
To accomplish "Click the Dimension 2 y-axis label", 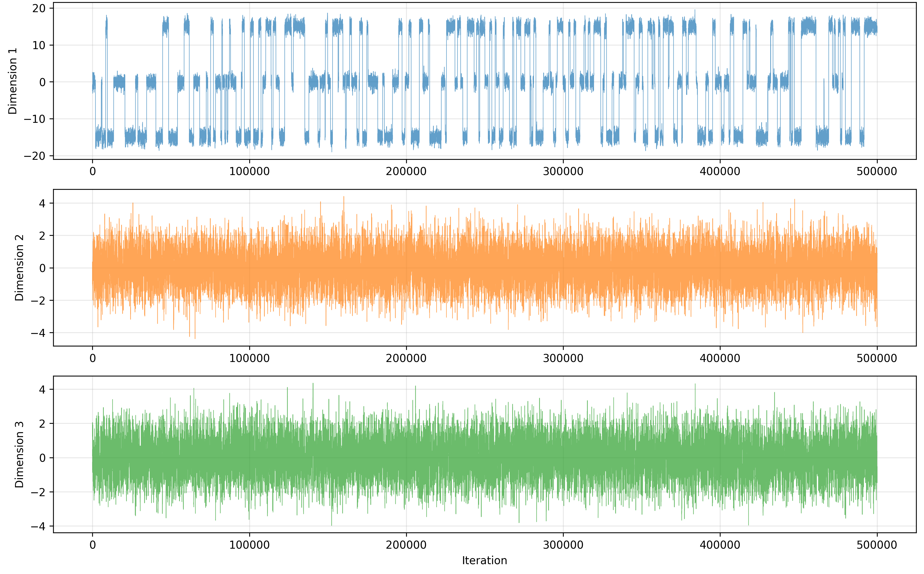I will (x=19, y=268).
